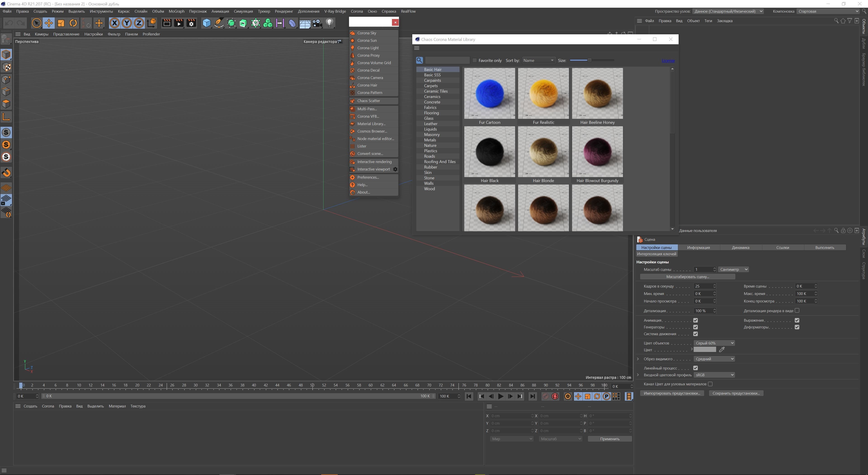Expand the Обрез видимого section arrow
The width and height of the screenshot is (868, 475).
[x=638, y=359]
